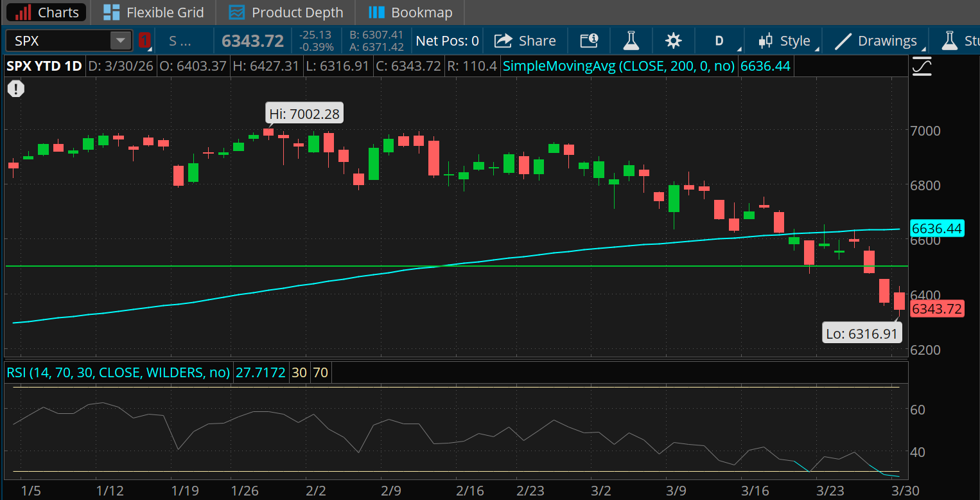
Task: Open the SPX symbol dropdown
Action: click(x=119, y=40)
